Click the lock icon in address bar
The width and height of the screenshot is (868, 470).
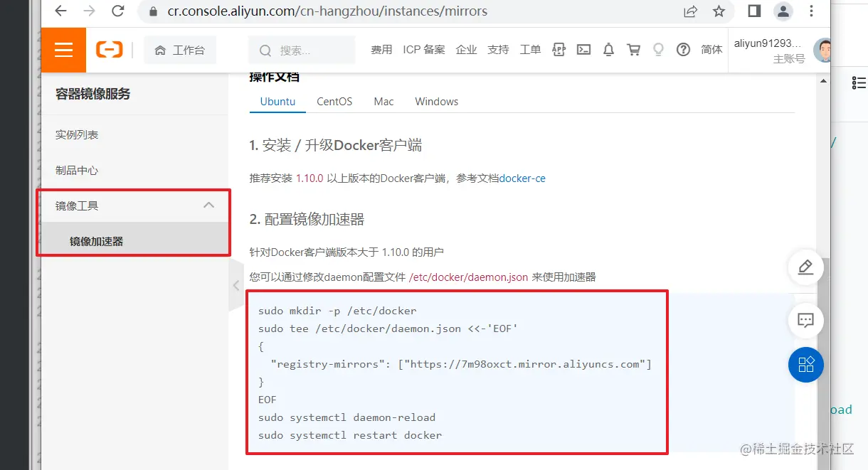(x=152, y=12)
